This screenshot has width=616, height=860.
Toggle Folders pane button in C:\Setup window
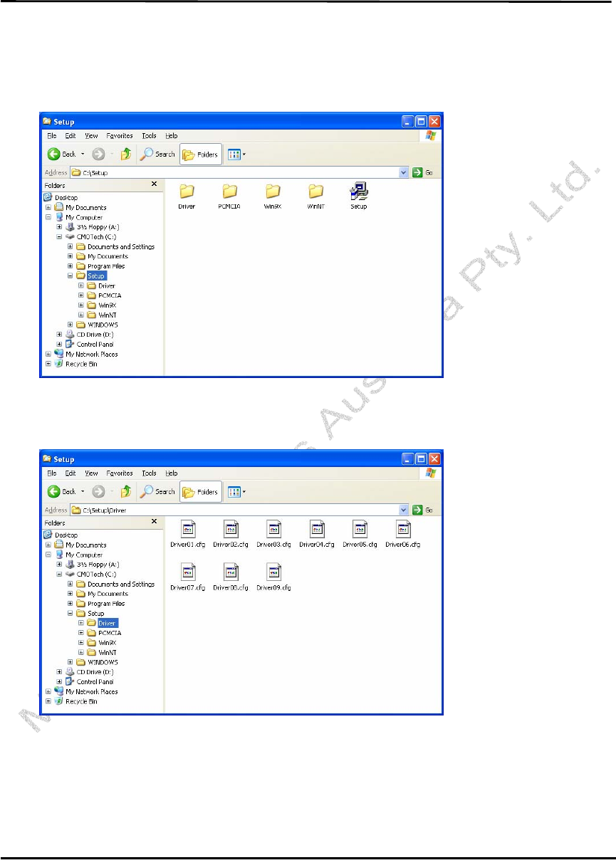pos(201,154)
